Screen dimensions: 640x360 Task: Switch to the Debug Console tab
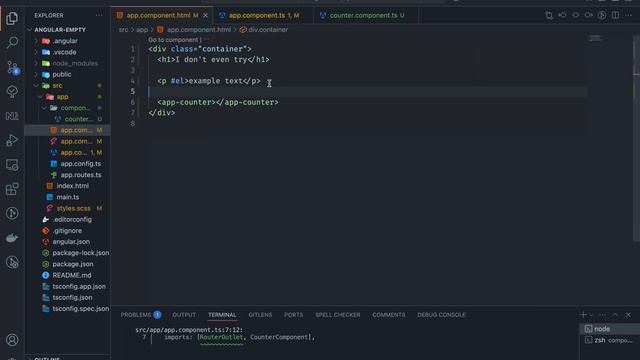coord(441,315)
